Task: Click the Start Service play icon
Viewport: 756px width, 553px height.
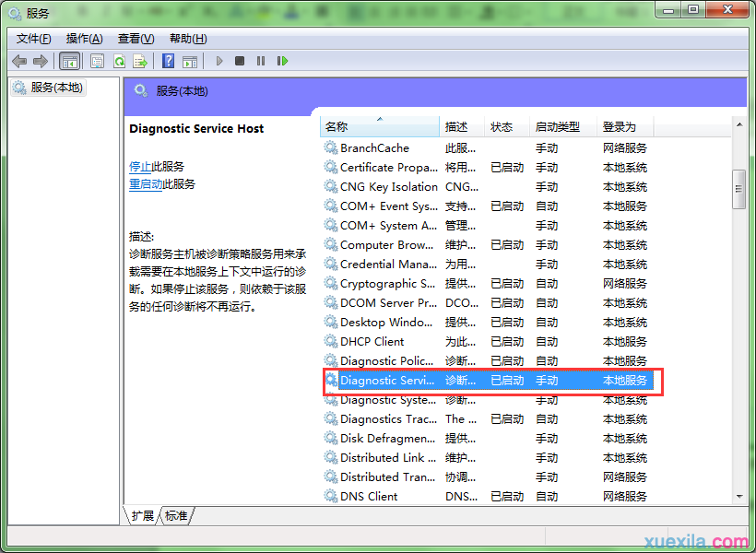Action: pyautogui.click(x=219, y=61)
